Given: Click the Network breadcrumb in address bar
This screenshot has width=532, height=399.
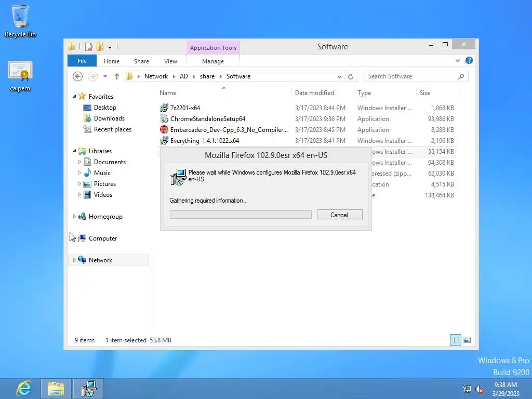Looking at the screenshot, I should [156, 76].
